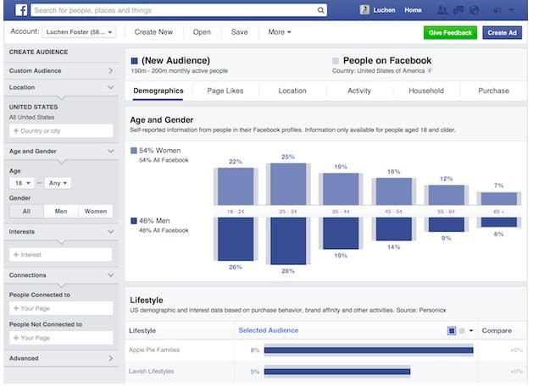Open messages icon in top bar
This screenshot has height=392, width=539.
point(458,10)
